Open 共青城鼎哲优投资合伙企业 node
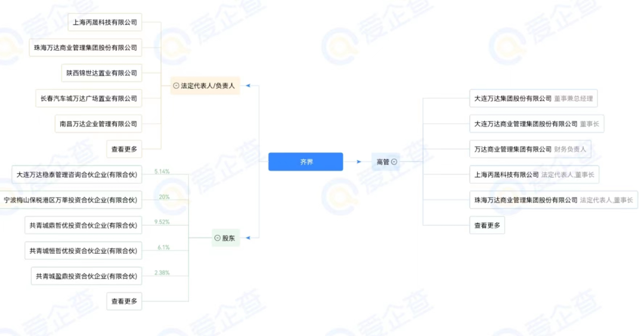The height and width of the screenshot is (336, 644). (x=83, y=226)
